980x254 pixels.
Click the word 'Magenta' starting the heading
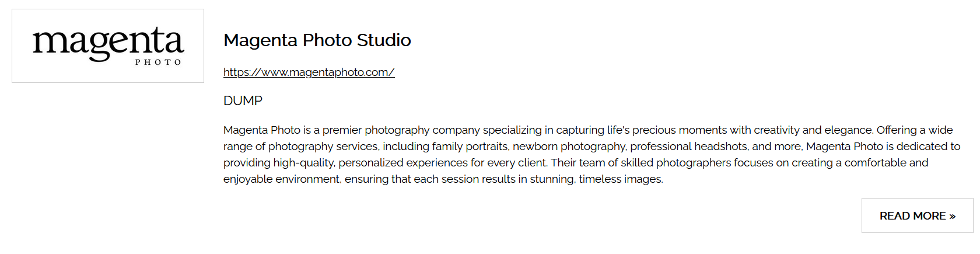[260, 40]
